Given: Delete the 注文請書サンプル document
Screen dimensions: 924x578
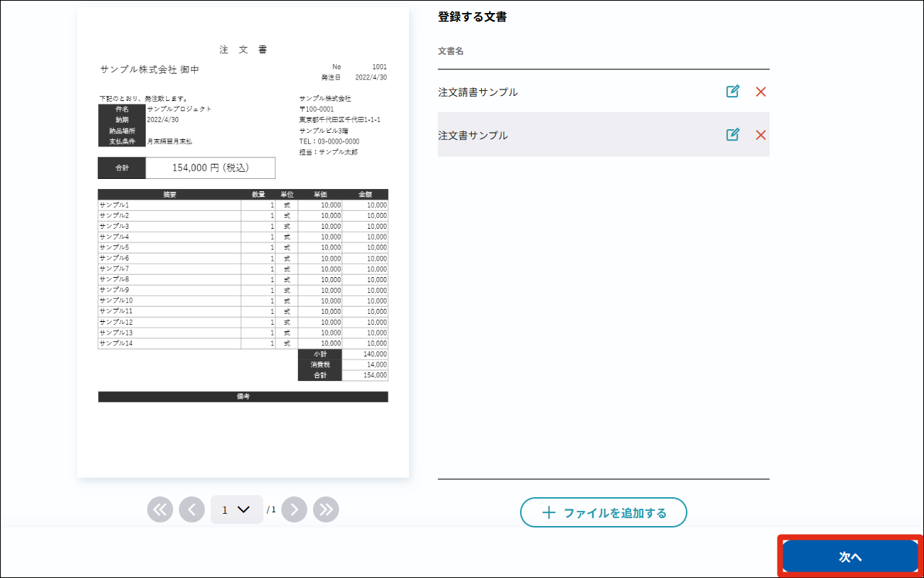Looking at the screenshot, I should tap(760, 92).
